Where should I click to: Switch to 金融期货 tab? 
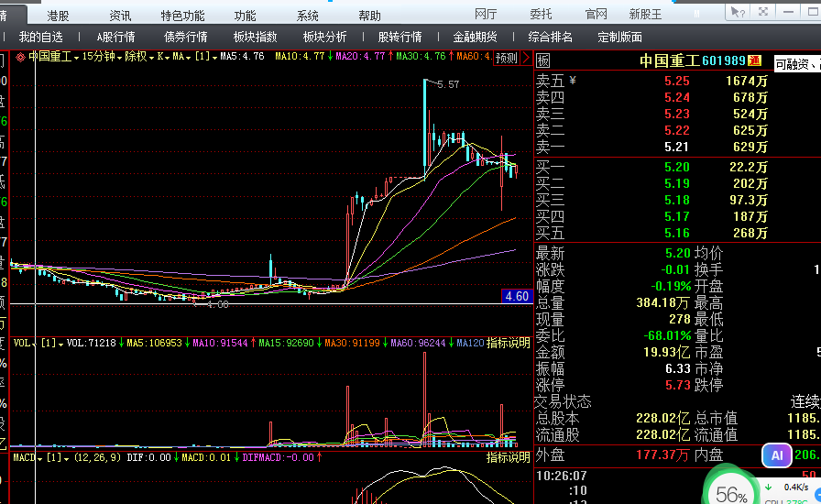pos(475,38)
